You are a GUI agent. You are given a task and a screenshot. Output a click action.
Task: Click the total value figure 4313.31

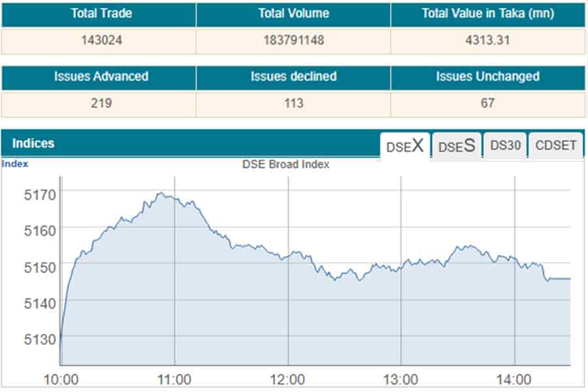click(x=487, y=41)
